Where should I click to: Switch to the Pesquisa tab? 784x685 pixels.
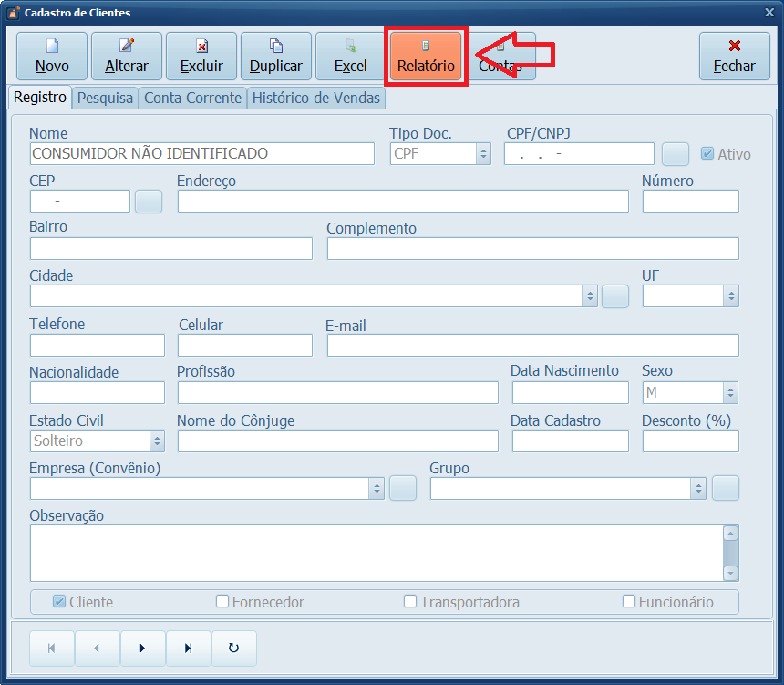(x=105, y=98)
